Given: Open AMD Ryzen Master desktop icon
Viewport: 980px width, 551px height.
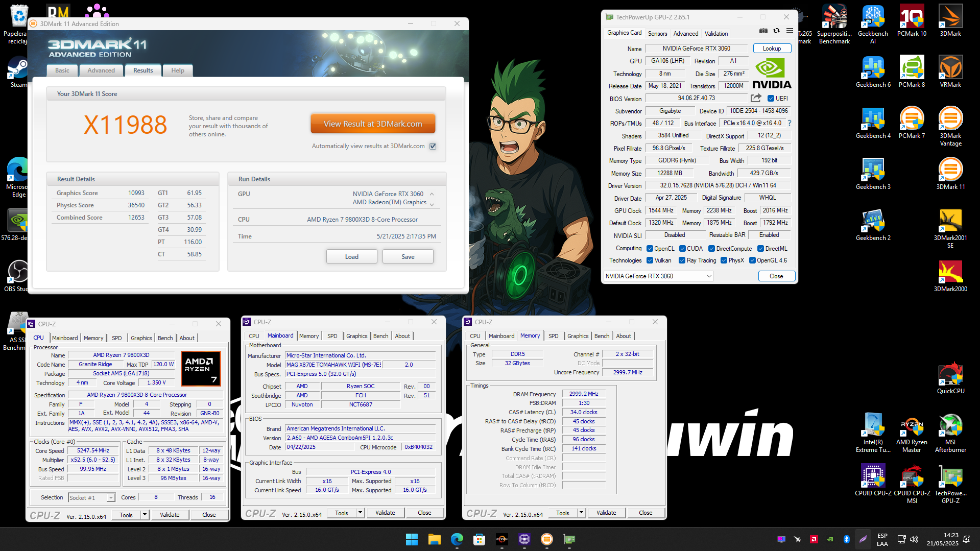Looking at the screenshot, I should pos(912,433).
